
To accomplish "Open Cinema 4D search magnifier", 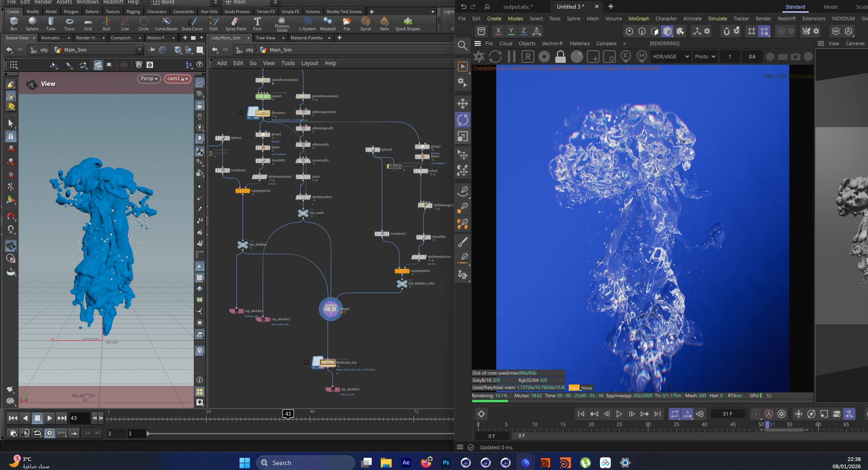I will (462, 45).
